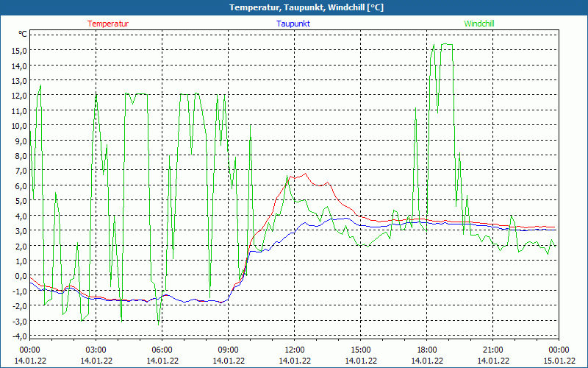588x368 pixels.
Task: Click the chart title Temperatur, Taupunkt, Windchill
Action: [294, 7]
